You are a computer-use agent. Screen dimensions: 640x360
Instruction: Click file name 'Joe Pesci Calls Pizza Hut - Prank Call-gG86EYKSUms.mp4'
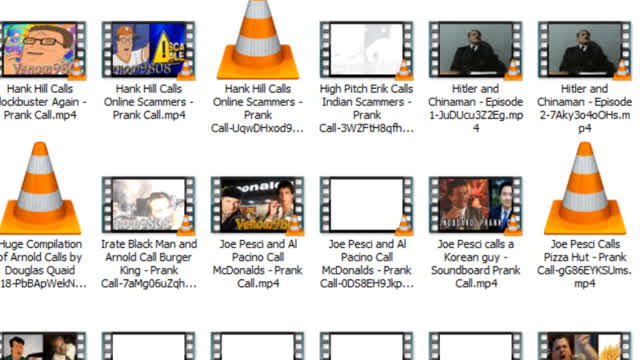point(584,264)
